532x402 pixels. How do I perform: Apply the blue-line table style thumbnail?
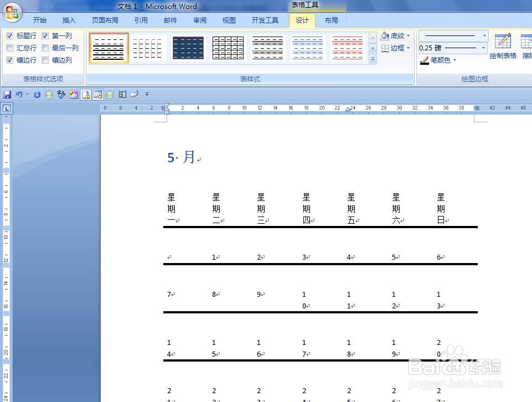pyautogui.click(x=307, y=48)
